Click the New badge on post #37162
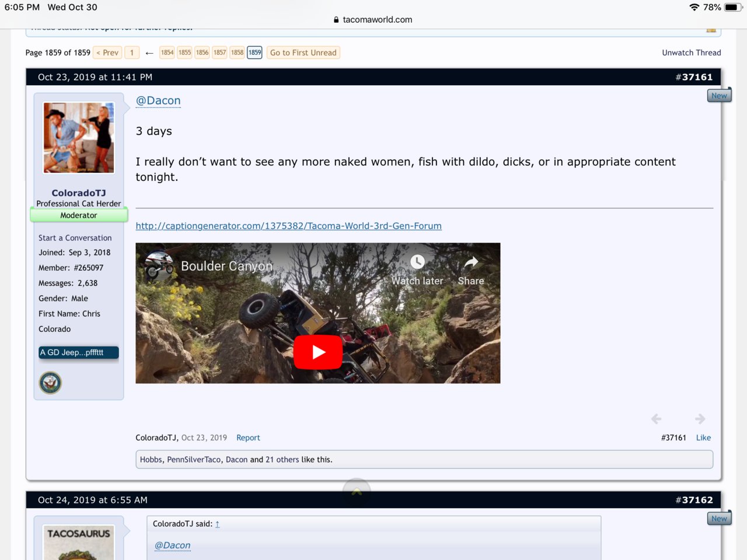This screenshot has width=747, height=560. point(719,519)
